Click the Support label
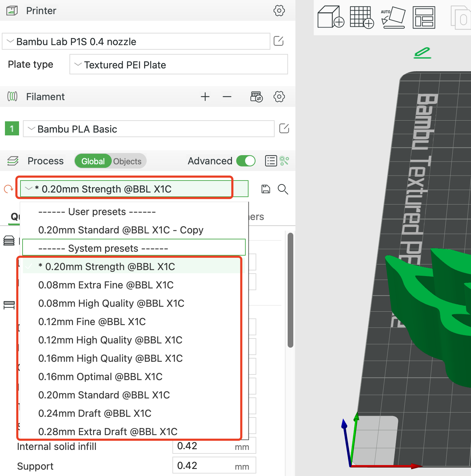Viewport: 471px width, 476px height. coord(35,466)
